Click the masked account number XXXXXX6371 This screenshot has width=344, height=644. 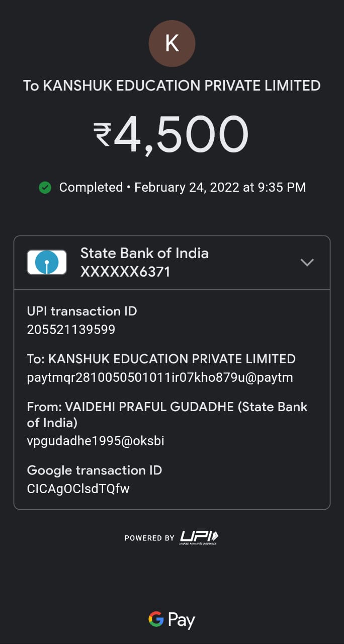pos(125,272)
